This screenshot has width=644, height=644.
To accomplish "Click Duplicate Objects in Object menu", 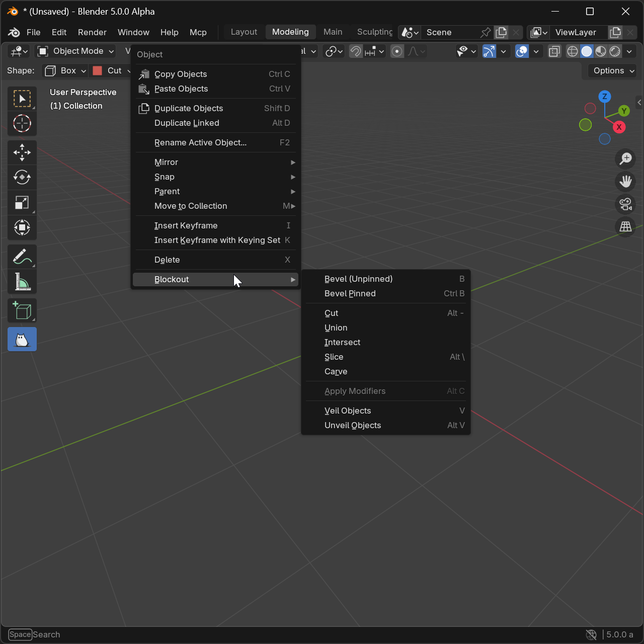I will click(189, 109).
